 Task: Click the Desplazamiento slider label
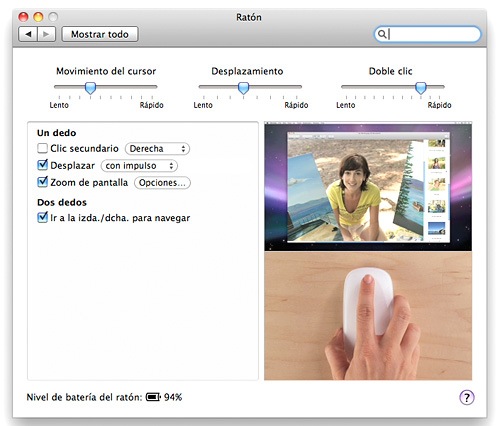pos(247,71)
